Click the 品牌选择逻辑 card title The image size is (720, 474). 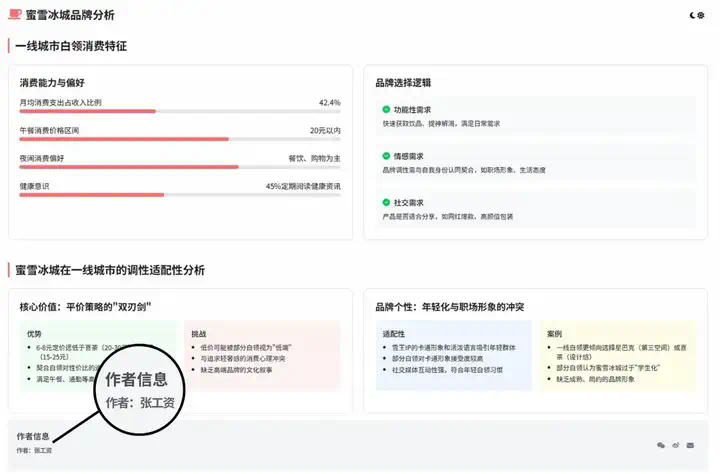point(403,83)
